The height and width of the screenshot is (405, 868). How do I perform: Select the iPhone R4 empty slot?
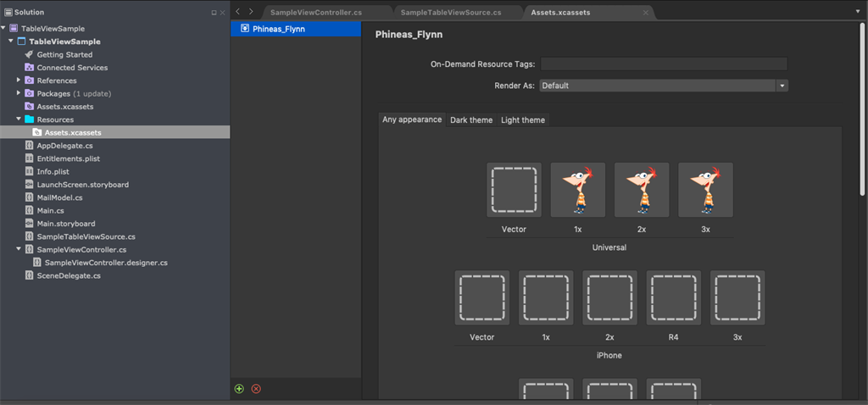(x=674, y=297)
